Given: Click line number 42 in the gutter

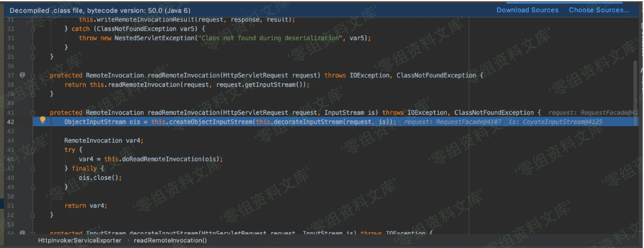Looking at the screenshot, I should (10, 122).
